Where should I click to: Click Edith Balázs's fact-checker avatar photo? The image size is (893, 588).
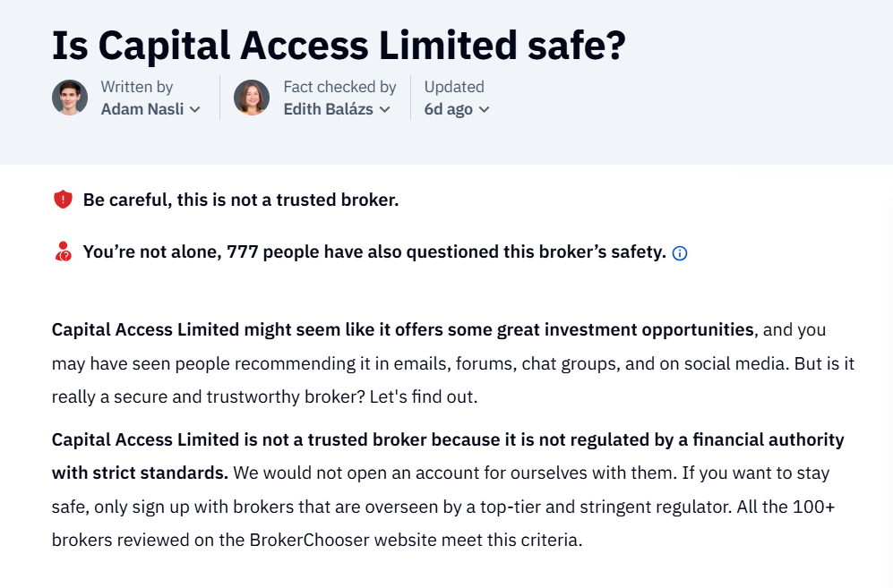[x=252, y=98]
